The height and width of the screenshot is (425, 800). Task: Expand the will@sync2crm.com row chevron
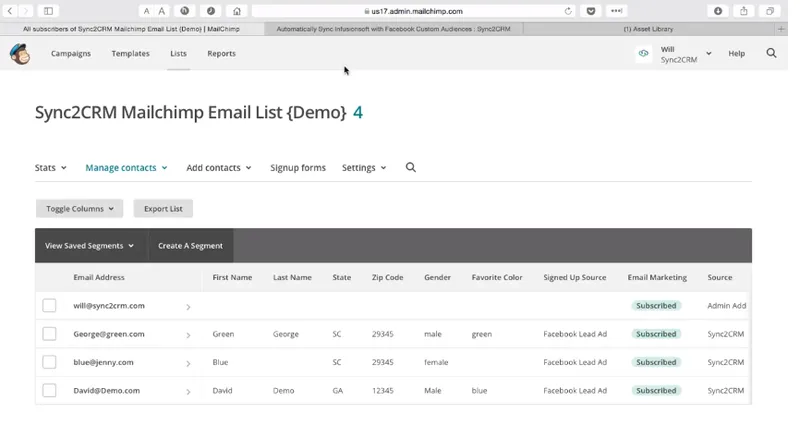(188, 307)
